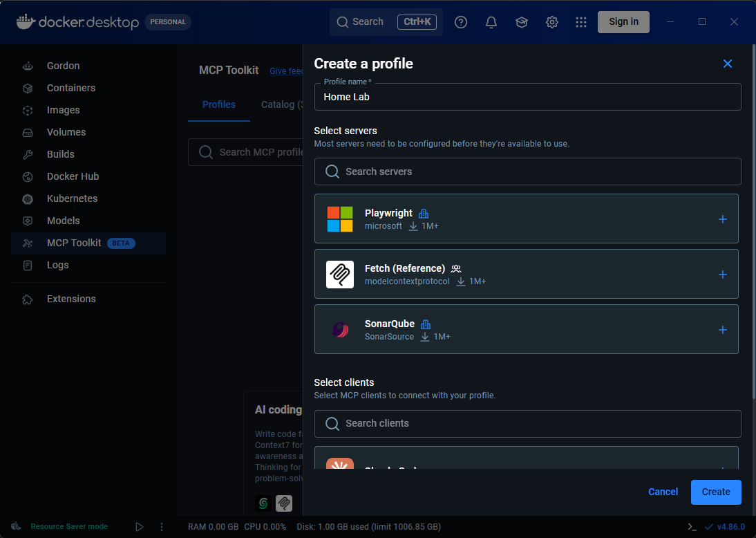Click the SonarSource publisher name
This screenshot has height=538, width=756.
point(389,337)
